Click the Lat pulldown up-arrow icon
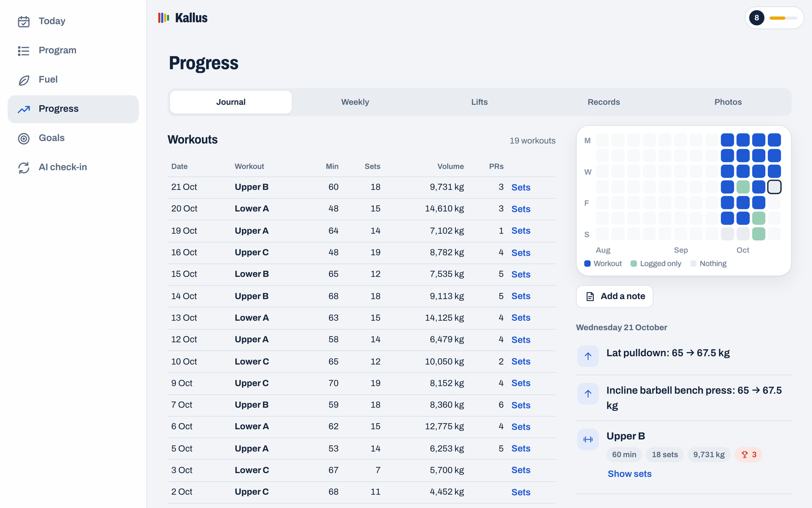 click(588, 356)
